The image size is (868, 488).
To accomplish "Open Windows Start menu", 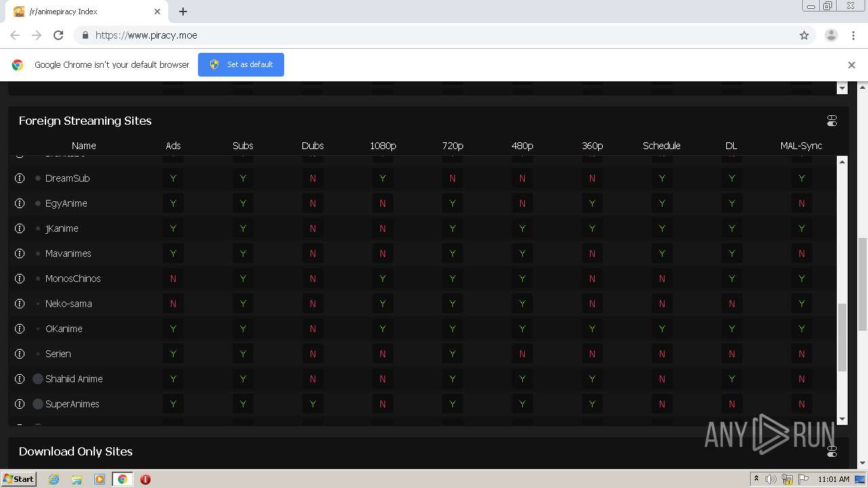I will point(19,479).
